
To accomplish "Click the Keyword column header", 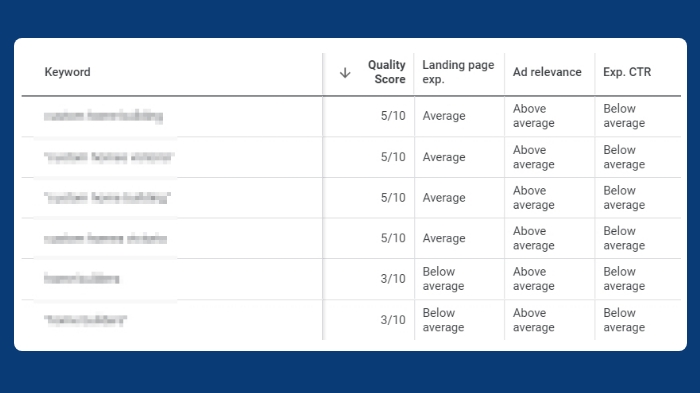I will click(67, 72).
